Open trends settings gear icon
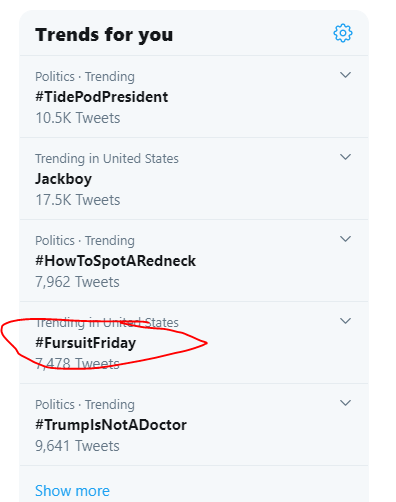Screen dimensions: 396x502 tap(343, 33)
